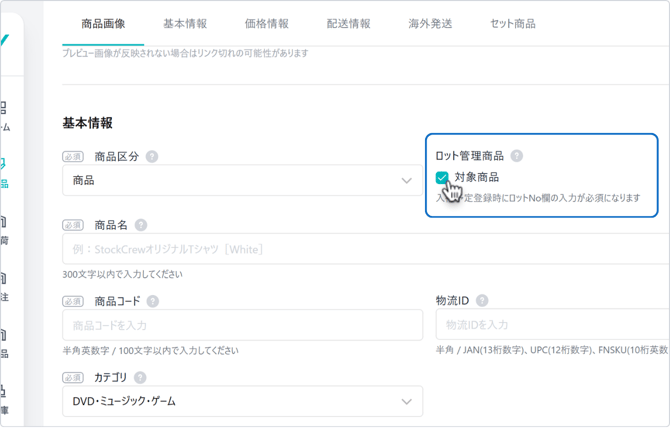
Task: Show help for 商品名 field
Action: pos(141,225)
